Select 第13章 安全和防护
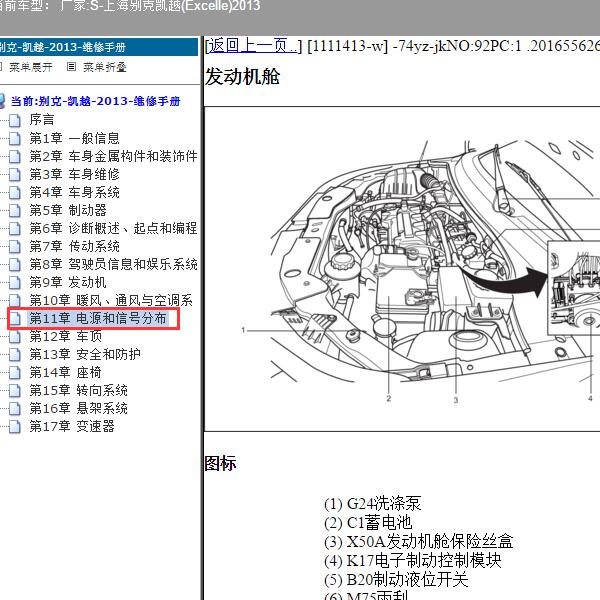This screenshot has height=600, width=600. tap(85, 354)
